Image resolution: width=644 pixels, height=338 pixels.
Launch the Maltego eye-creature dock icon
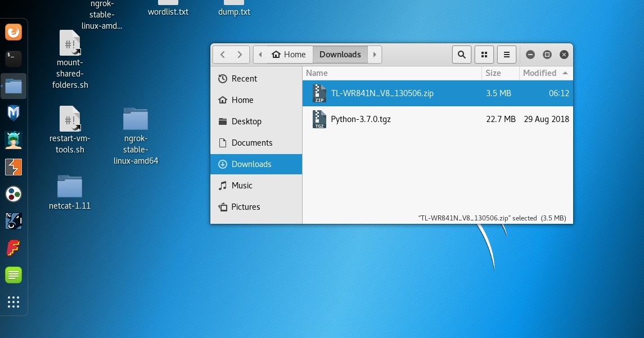tap(13, 221)
